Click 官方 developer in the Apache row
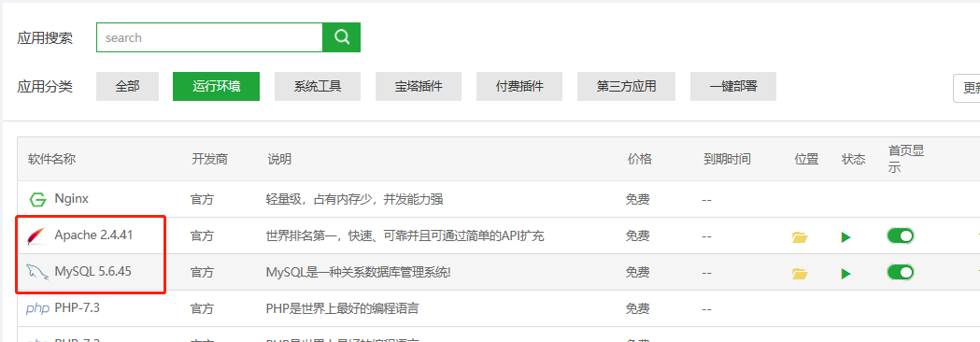 (x=202, y=235)
